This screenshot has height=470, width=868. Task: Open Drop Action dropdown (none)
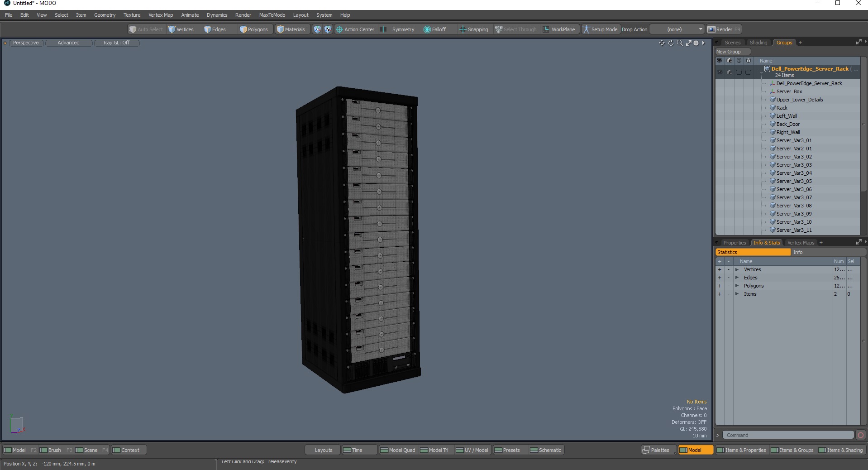[x=677, y=29]
